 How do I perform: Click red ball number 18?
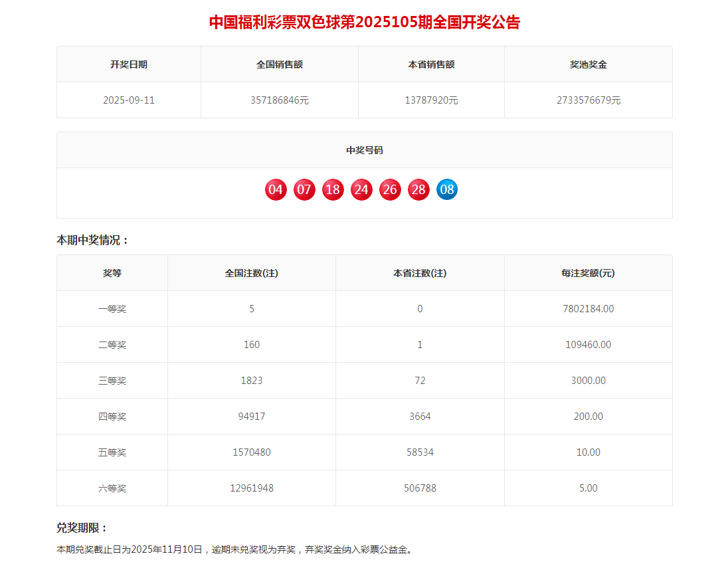pos(333,189)
